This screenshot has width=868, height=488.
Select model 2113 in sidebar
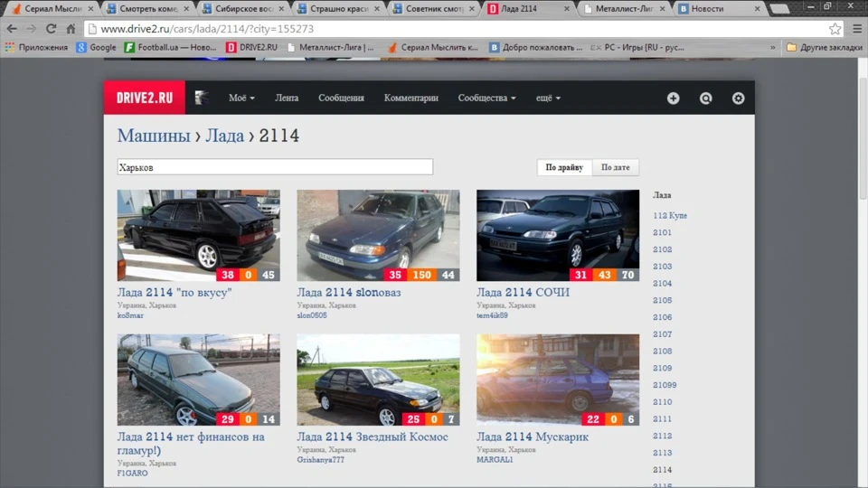(x=662, y=453)
